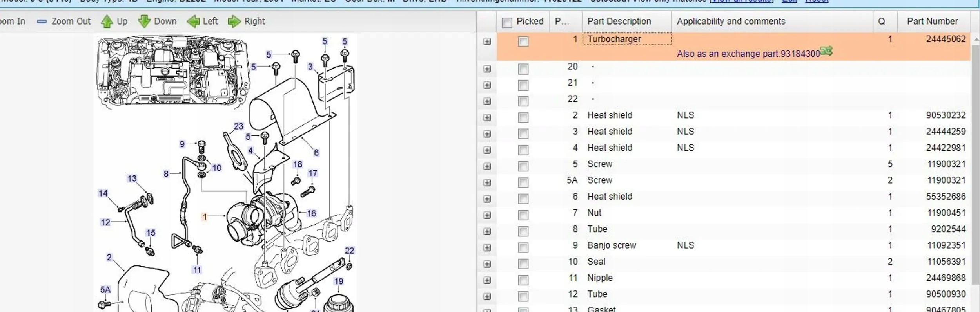
Task: Check the Turbocharger row checkbox
Action: pos(523,41)
